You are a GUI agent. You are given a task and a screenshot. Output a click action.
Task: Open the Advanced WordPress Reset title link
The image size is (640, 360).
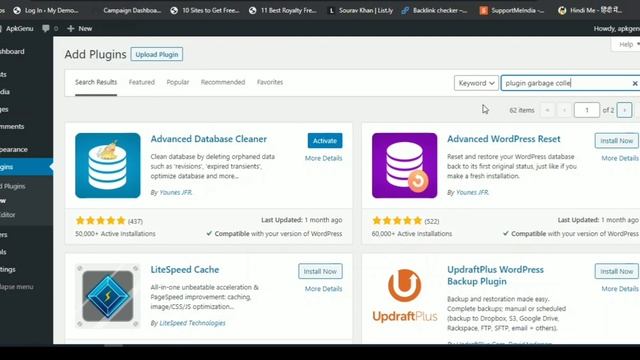click(x=504, y=139)
